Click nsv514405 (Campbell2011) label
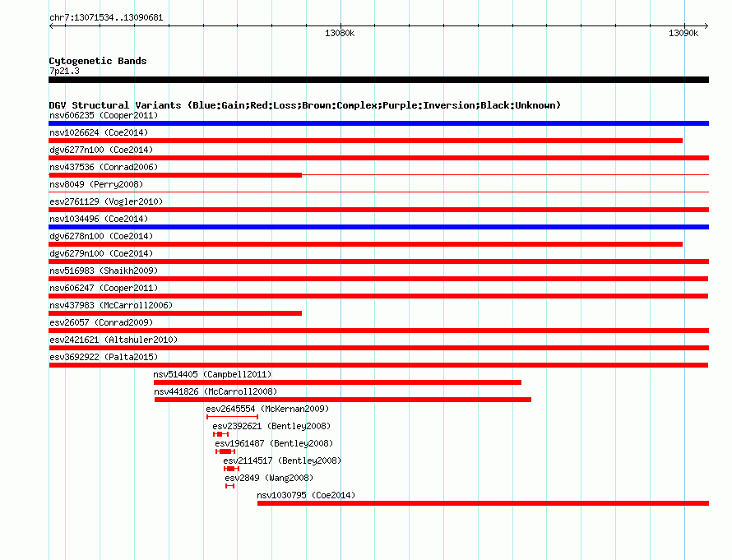The image size is (732, 560). (212, 374)
